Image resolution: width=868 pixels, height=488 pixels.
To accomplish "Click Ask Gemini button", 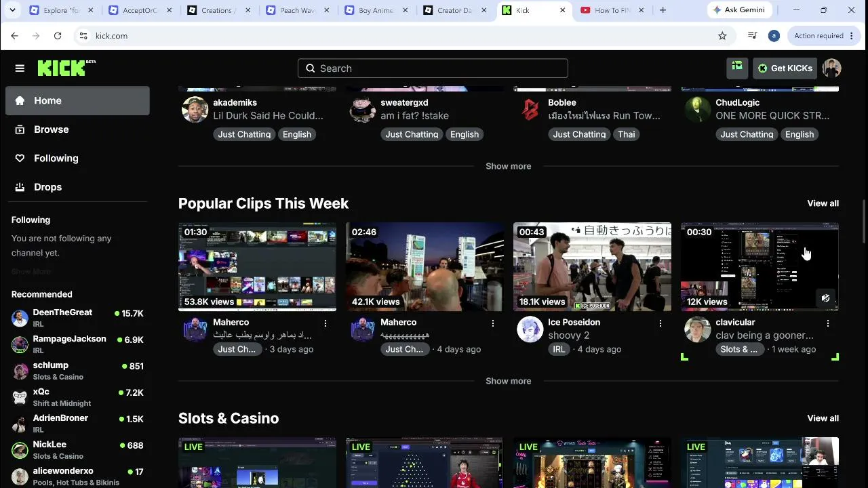I will tap(738, 10).
